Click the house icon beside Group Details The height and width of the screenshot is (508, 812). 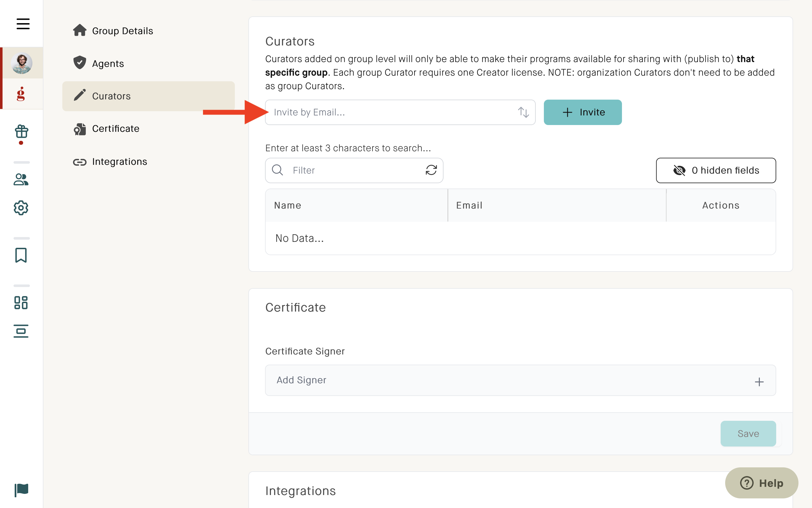80,30
